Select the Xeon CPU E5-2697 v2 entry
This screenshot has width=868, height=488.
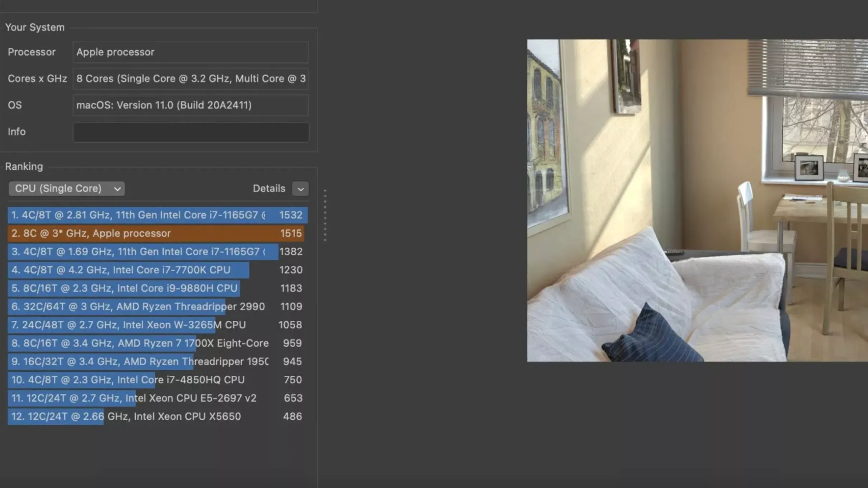pyautogui.click(x=157, y=398)
